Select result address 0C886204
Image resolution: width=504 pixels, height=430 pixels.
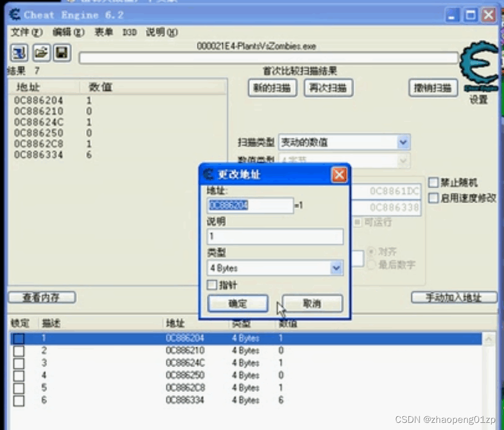(38, 100)
